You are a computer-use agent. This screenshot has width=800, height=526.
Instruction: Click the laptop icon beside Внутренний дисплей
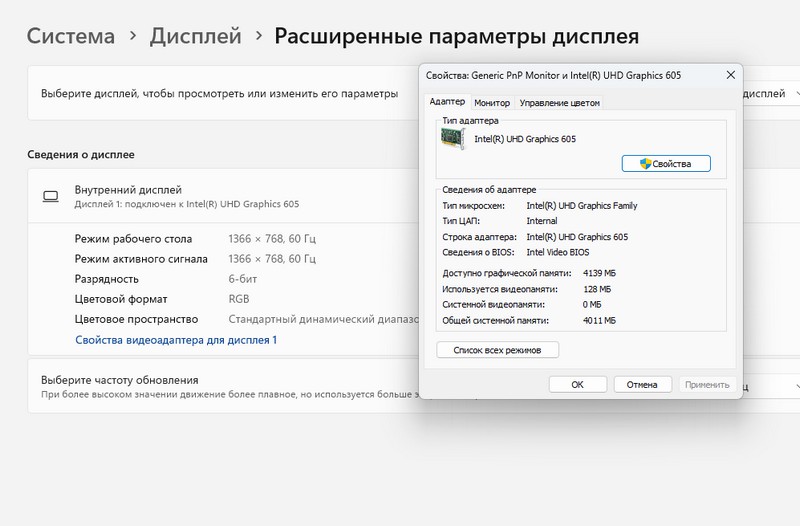(x=50, y=196)
